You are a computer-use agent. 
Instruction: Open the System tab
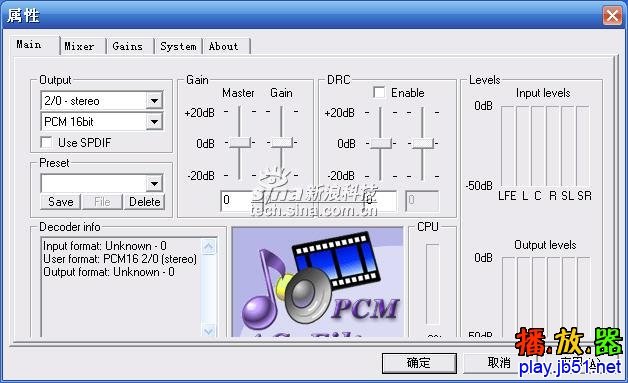click(x=179, y=46)
